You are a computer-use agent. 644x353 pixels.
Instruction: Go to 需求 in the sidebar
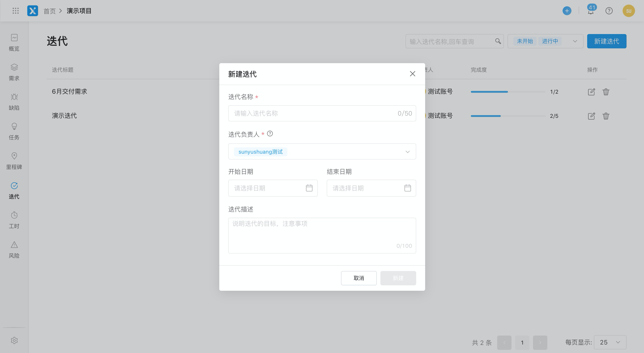point(14,72)
